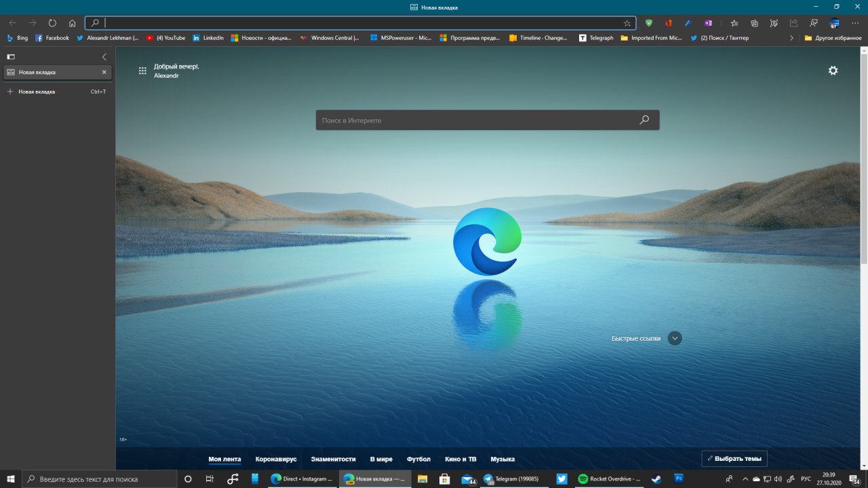Add a new tab from sidebar

click(57, 91)
